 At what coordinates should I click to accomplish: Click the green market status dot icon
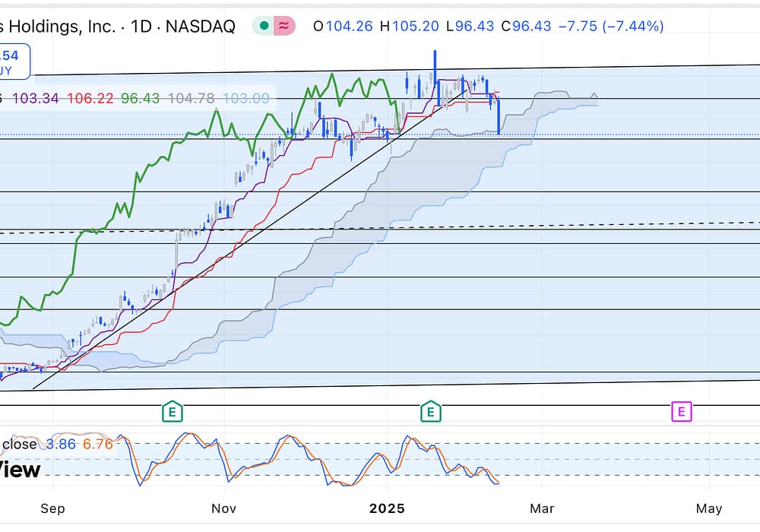[x=264, y=26]
